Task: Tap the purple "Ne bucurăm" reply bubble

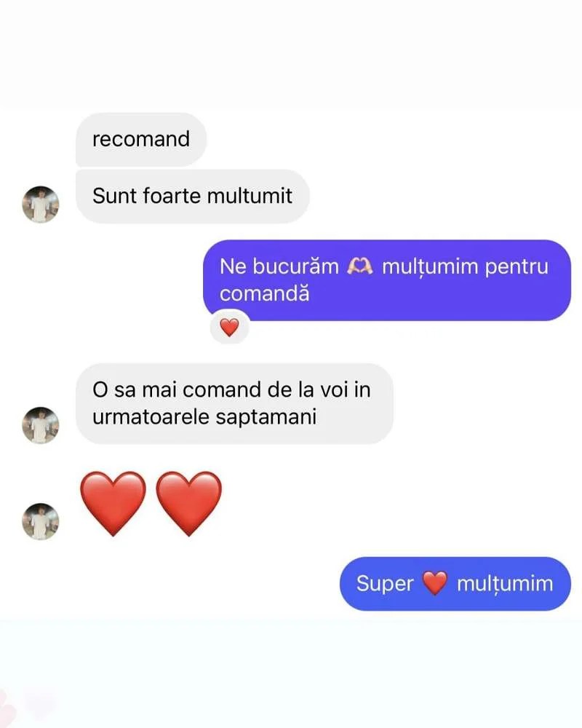Action: point(386,280)
